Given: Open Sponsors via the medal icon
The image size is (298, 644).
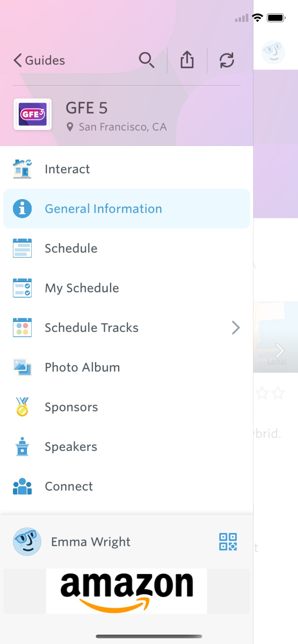Looking at the screenshot, I should 22,406.
